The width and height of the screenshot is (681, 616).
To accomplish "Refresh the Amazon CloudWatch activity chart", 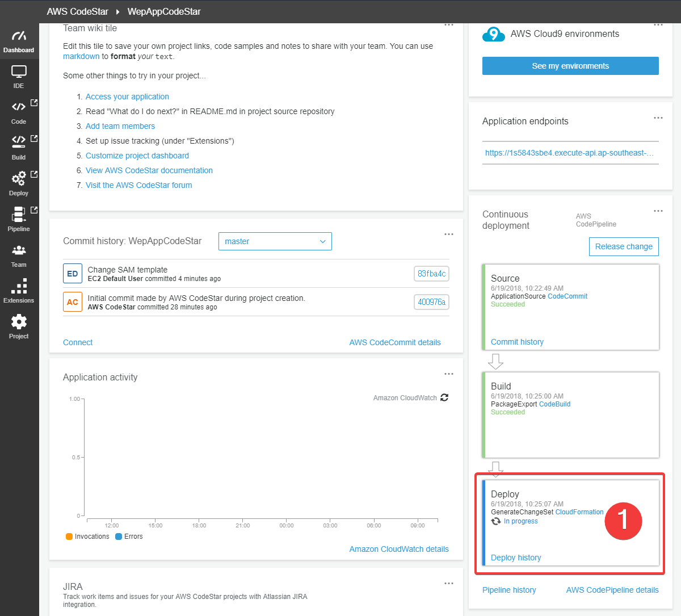I will (x=444, y=397).
